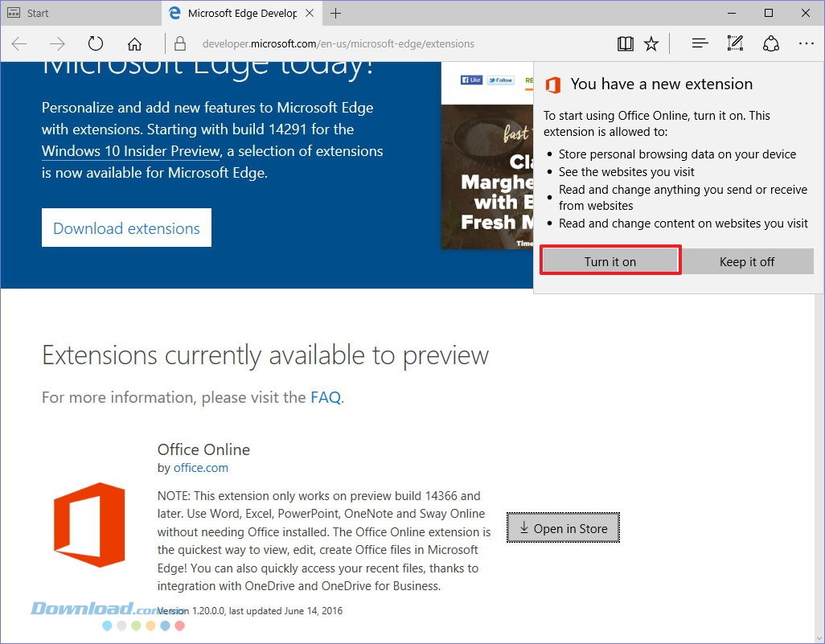Follow the Windows 10 Insider Preview link
This screenshot has width=825, height=644.
click(x=130, y=151)
